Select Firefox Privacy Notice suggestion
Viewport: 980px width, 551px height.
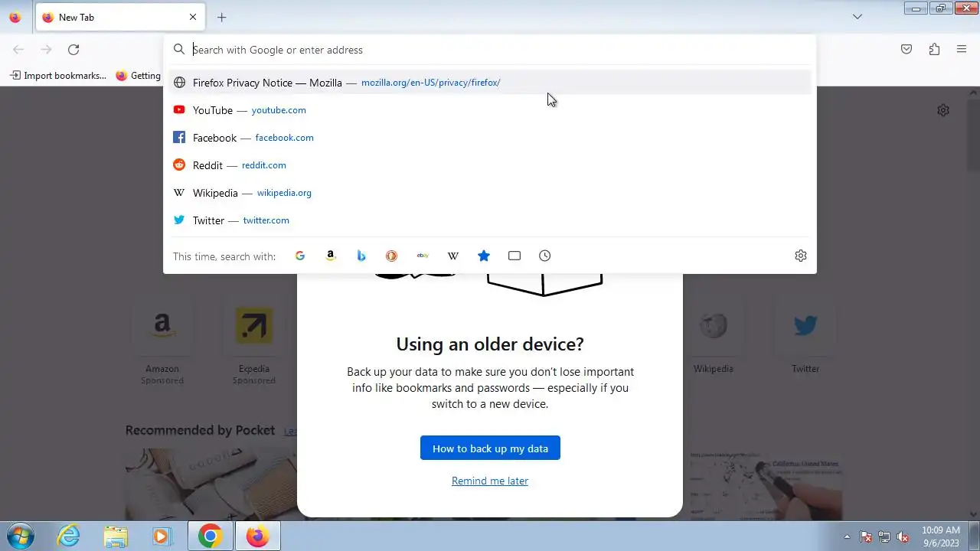tap(490, 83)
